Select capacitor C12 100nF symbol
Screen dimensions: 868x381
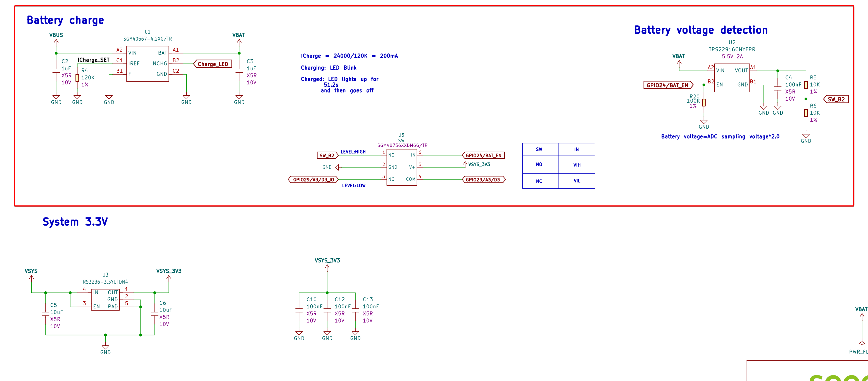[x=327, y=310]
